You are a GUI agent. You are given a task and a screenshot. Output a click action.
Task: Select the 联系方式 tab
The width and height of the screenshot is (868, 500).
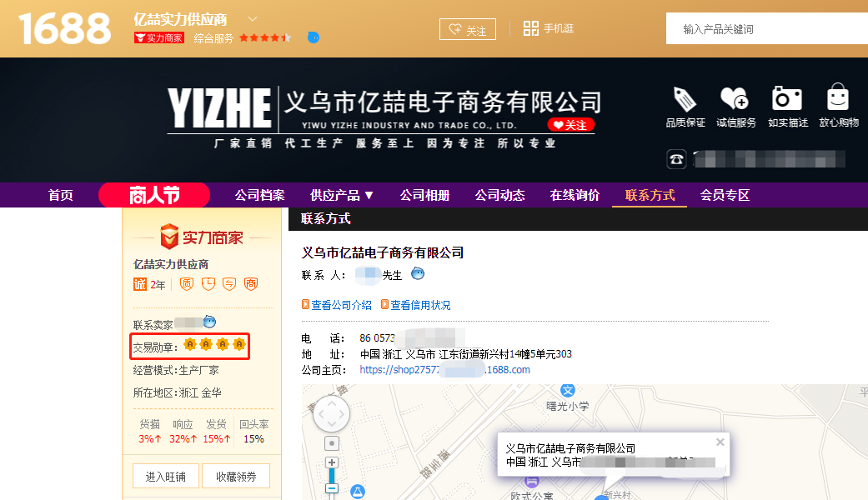click(x=650, y=195)
